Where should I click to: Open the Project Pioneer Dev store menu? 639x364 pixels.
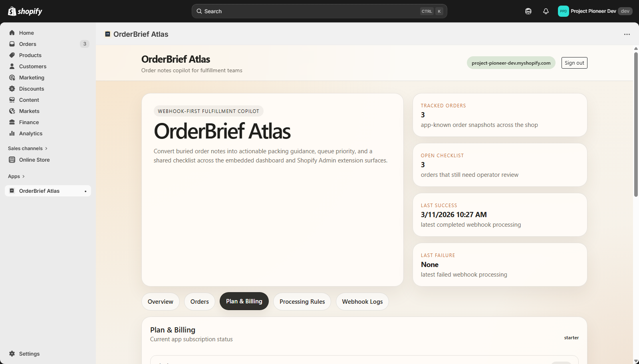pos(595,11)
